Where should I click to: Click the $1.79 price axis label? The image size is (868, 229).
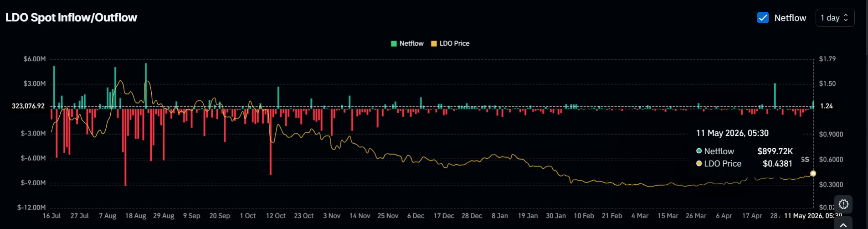coord(827,59)
